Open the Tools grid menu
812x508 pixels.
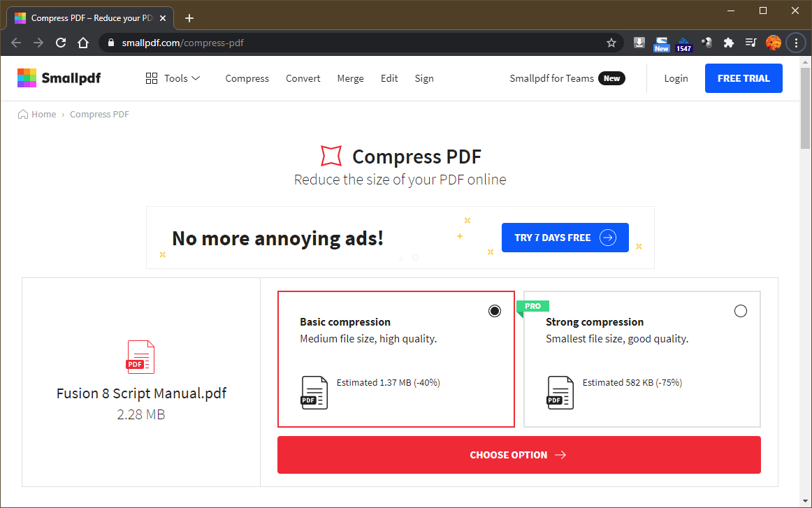coord(173,78)
